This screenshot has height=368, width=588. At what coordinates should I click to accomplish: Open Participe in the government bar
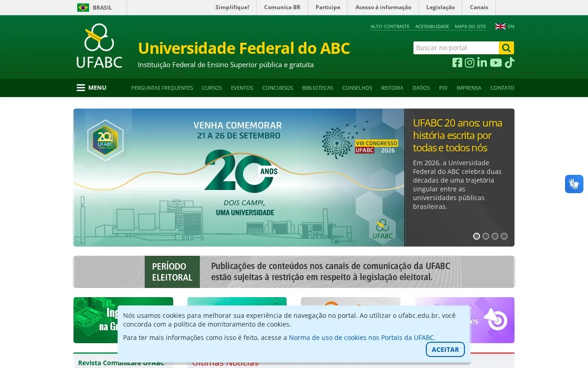coord(328,7)
